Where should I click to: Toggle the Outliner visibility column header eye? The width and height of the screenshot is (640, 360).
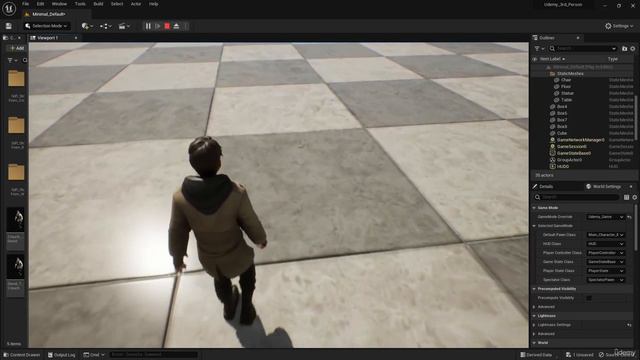click(535, 59)
